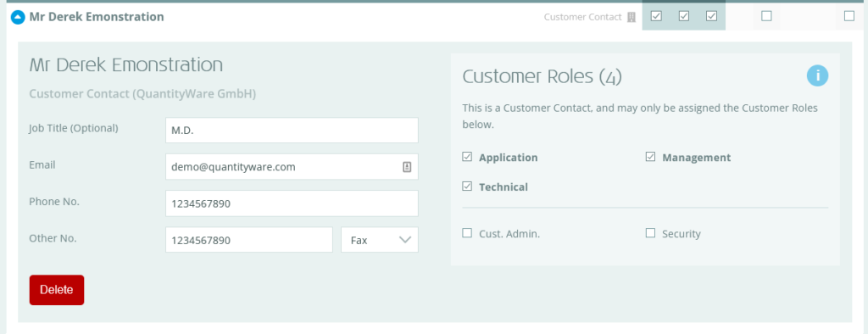
Task: Uncheck the Management role checkbox
Action: (x=650, y=157)
